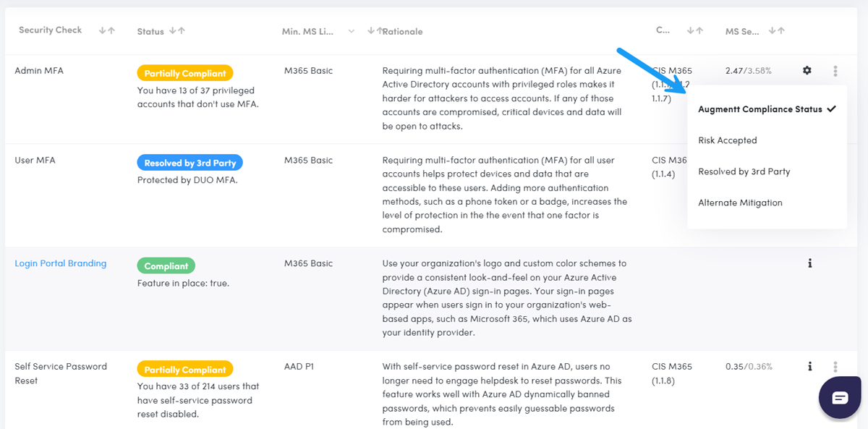The height and width of the screenshot is (429, 868).
Task: Sort by CIS column arrows
Action: pyautogui.click(x=695, y=31)
